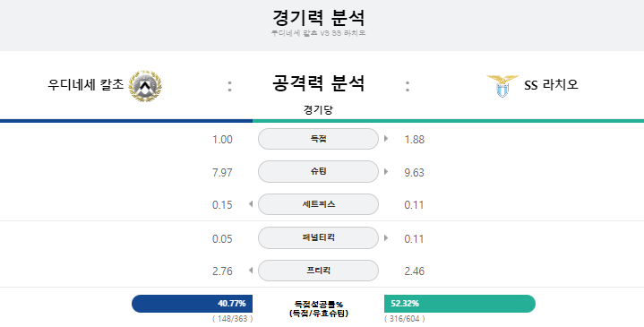Click the left arrow beside the 세트피스 pill
This screenshot has height=327, width=644.
point(251,204)
